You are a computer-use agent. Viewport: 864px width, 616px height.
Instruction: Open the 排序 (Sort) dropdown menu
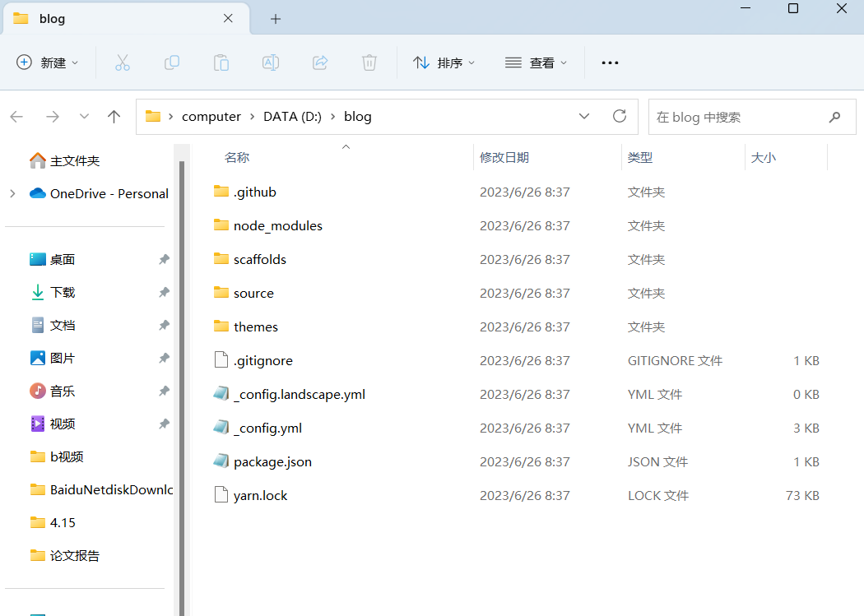pyautogui.click(x=444, y=63)
